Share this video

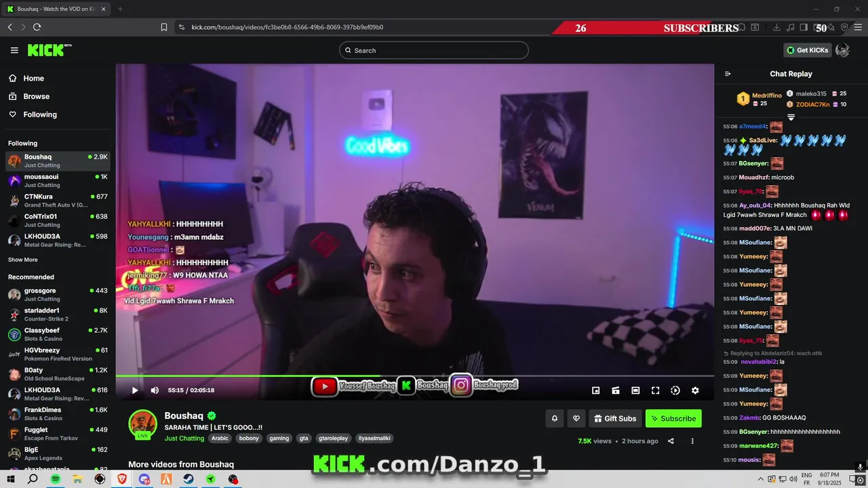pyautogui.click(x=671, y=441)
